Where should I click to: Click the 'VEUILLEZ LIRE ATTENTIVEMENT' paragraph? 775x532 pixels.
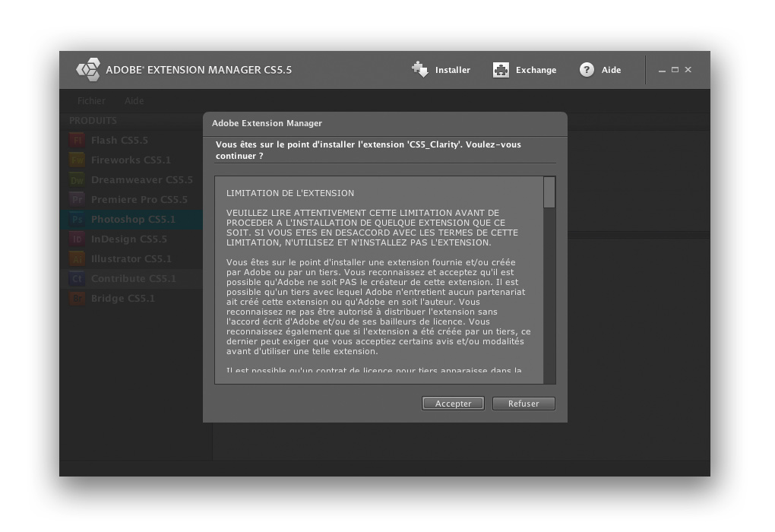(x=372, y=228)
